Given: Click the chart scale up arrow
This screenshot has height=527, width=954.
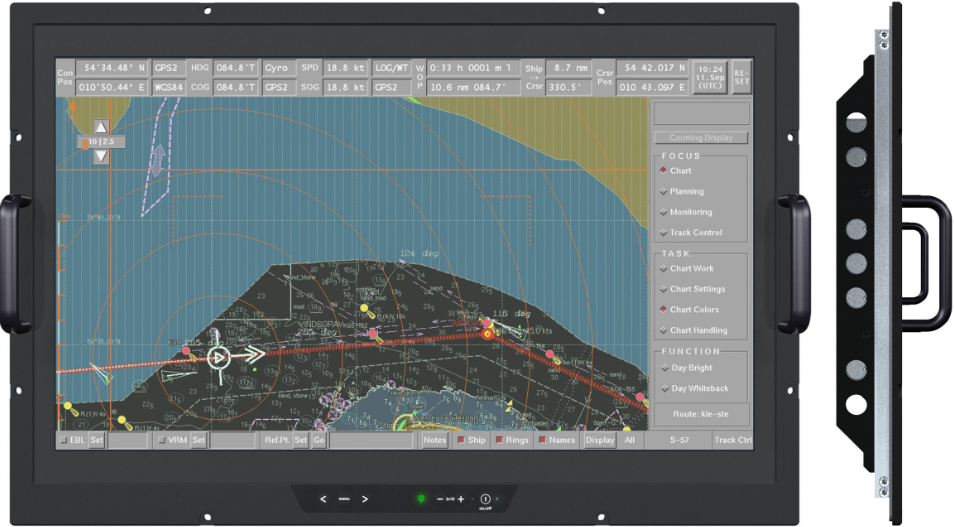Looking at the screenshot, I should 101,127.
